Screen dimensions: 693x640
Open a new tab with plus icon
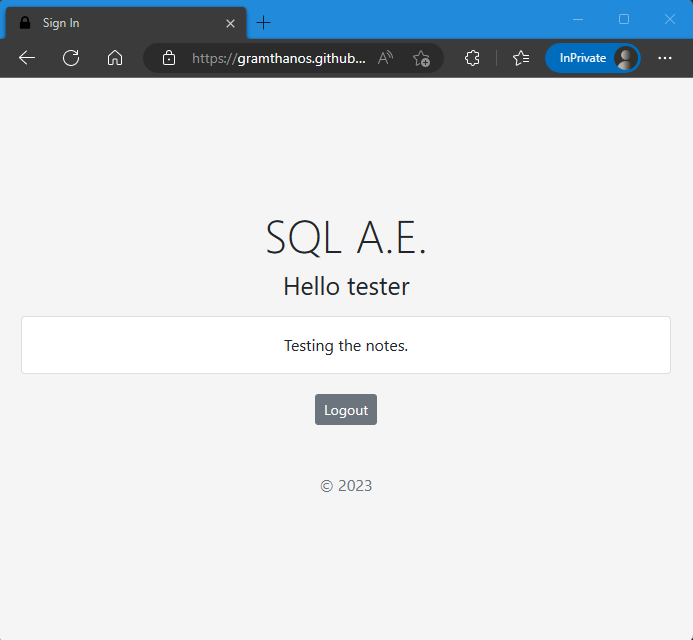point(264,23)
